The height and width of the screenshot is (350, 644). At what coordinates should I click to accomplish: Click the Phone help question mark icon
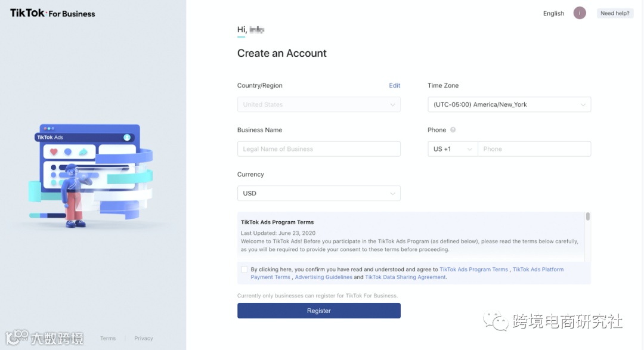pos(453,130)
